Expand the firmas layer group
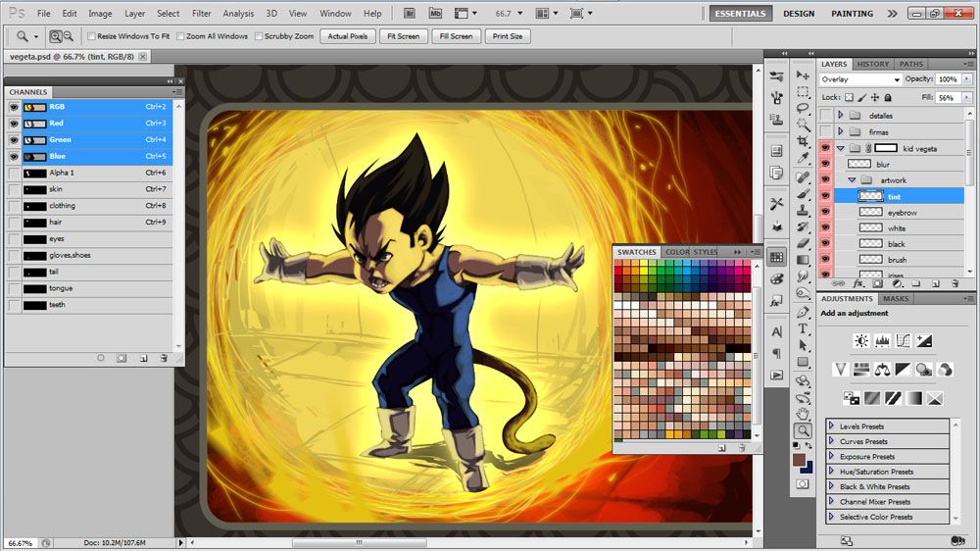 [841, 132]
